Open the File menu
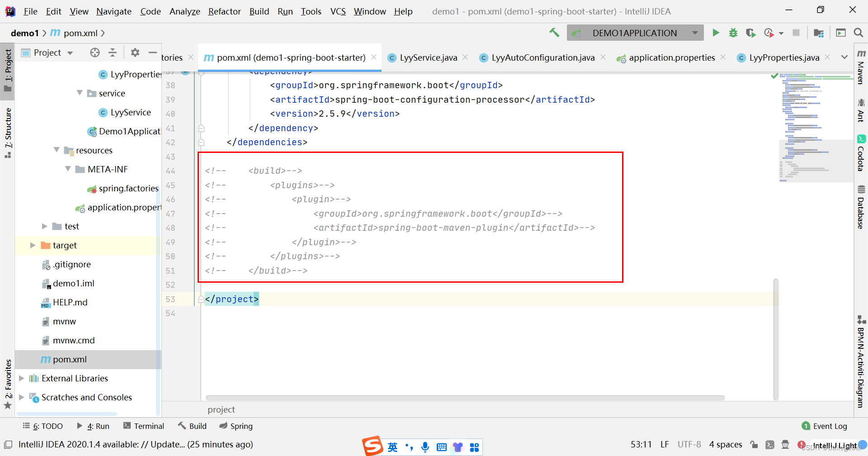Image resolution: width=868 pixels, height=456 pixels. click(30, 11)
